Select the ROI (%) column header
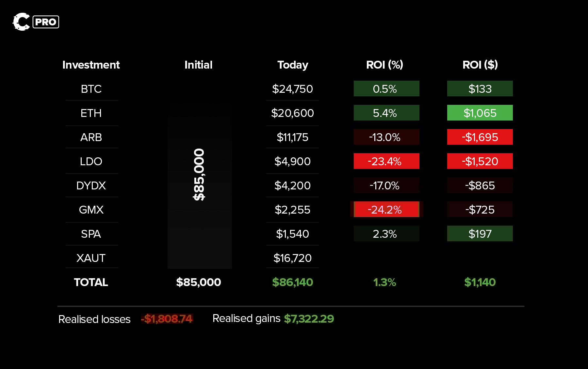Viewport: 588px width, 369px height. coord(384,65)
